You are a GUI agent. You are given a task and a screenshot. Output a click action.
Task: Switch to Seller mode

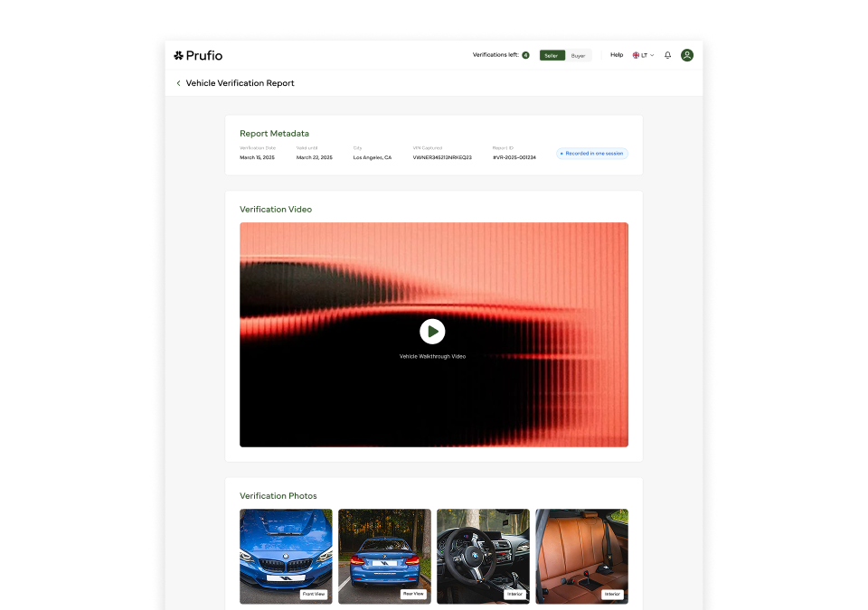tap(552, 55)
